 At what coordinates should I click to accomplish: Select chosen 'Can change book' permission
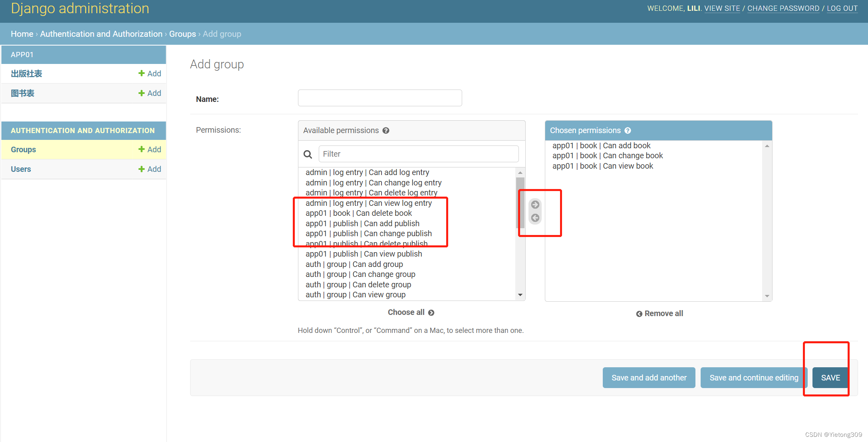click(607, 156)
